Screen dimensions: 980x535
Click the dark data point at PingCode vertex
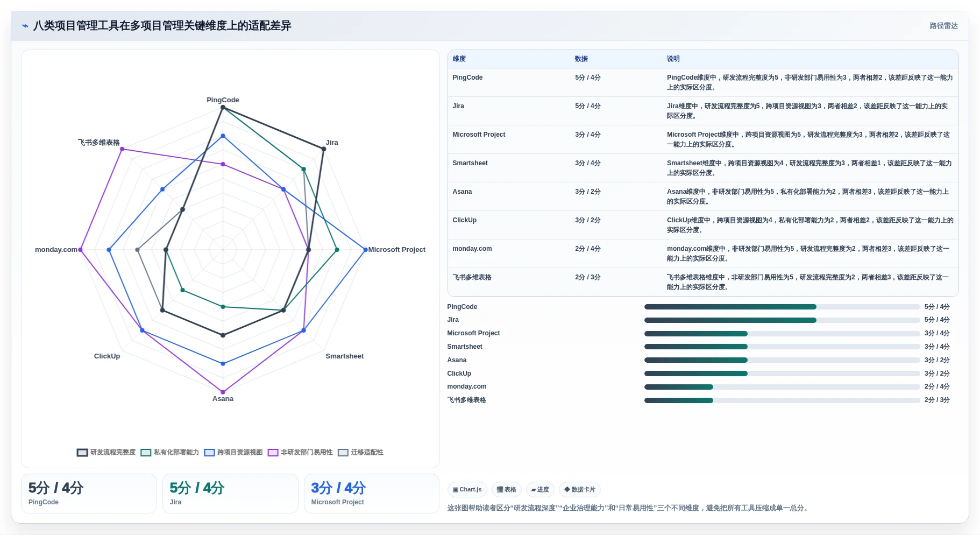click(223, 107)
